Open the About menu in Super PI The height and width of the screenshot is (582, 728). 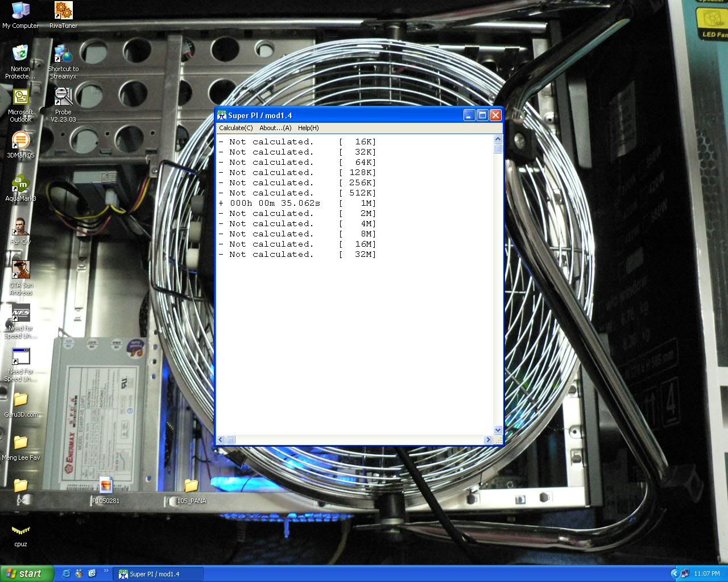pos(275,128)
